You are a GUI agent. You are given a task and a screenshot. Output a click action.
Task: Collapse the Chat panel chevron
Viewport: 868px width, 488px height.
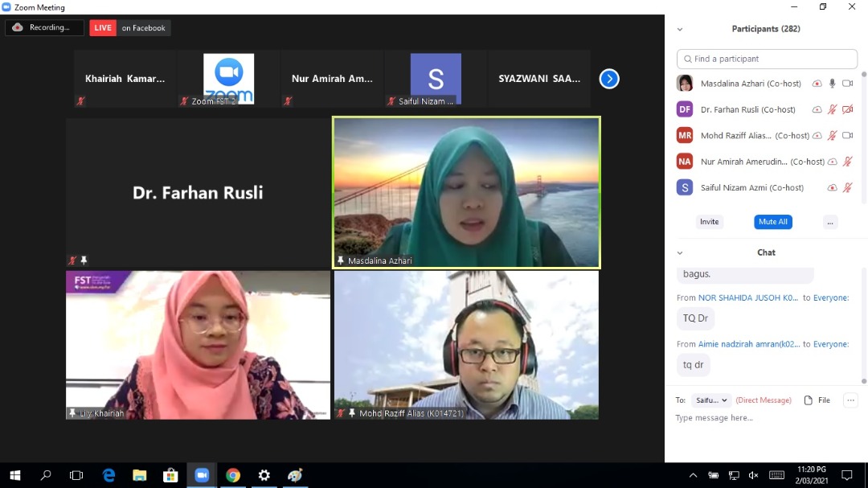pyautogui.click(x=680, y=252)
